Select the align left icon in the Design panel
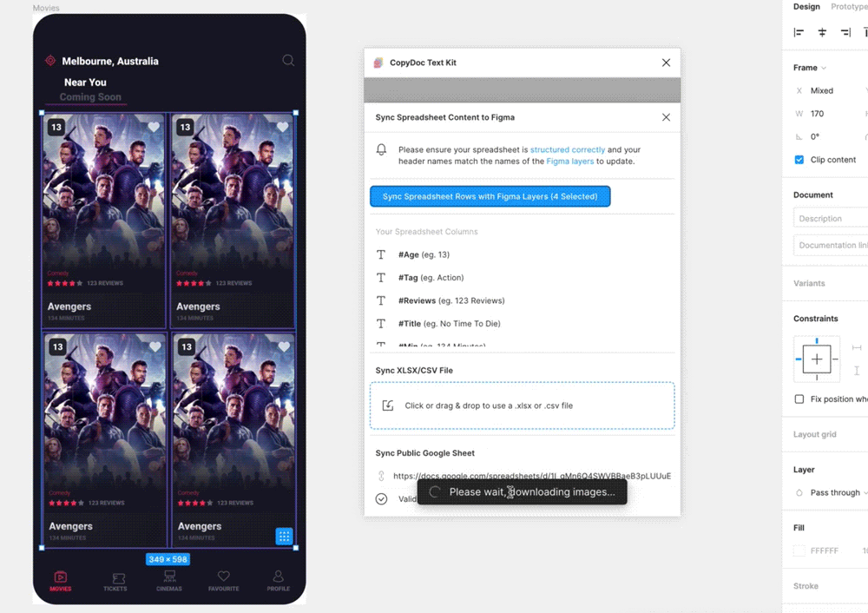Image resolution: width=868 pixels, height=613 pixels. [x=799, y=33]
